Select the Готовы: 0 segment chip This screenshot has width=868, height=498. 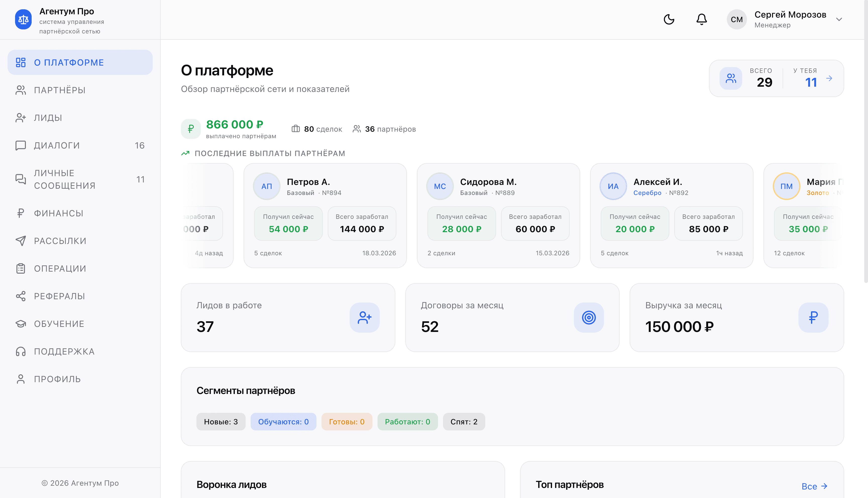[347, 422]
